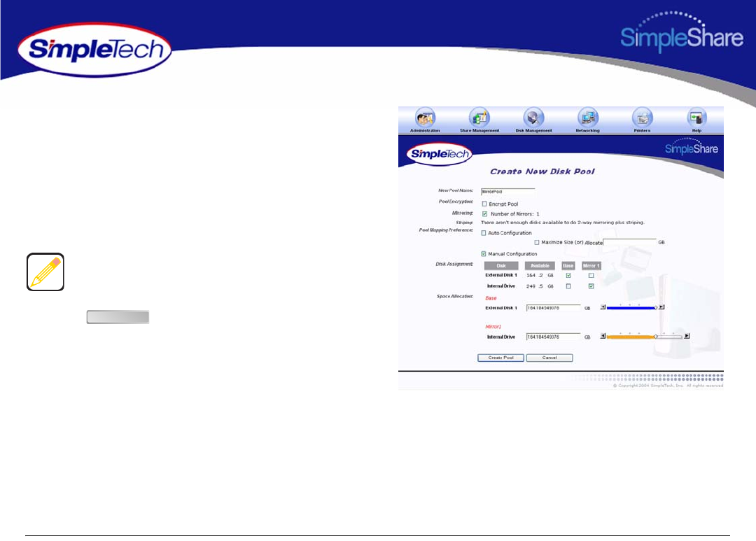Image resolution: width=756 pixels, height=541 pixels.
Task: Click the blue Base External Disk slider
Action: click(632, 308)
